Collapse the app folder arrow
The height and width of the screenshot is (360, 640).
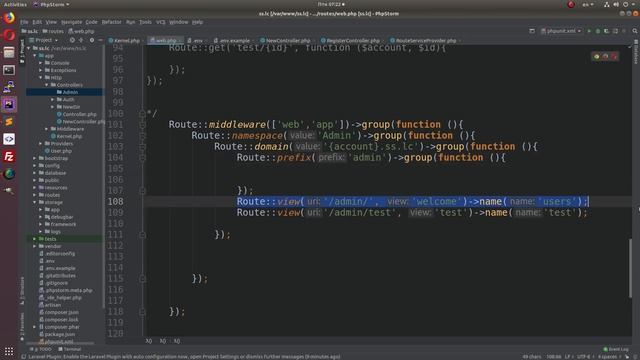[35, 56]
